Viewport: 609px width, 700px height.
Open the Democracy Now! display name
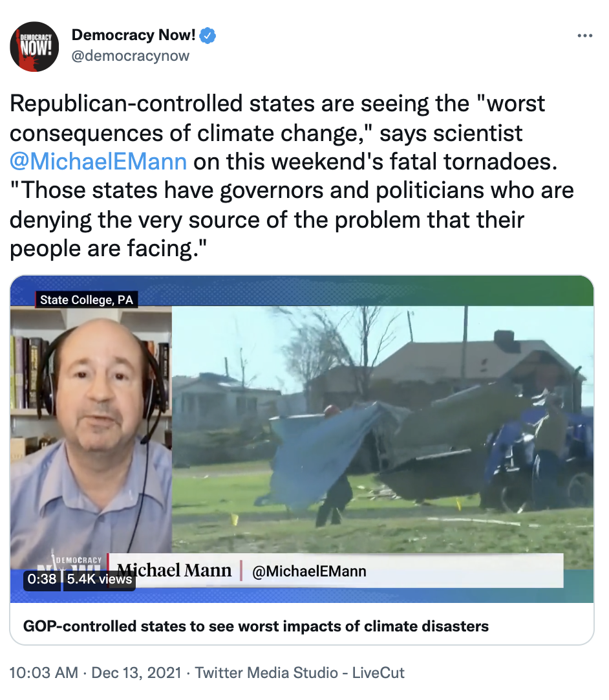(x=133, y=35)
